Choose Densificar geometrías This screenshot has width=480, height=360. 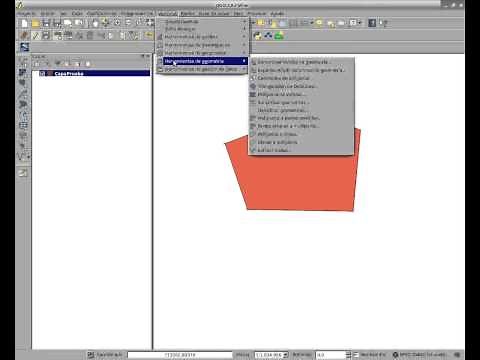pyautogui.click(x=301, y=110)
